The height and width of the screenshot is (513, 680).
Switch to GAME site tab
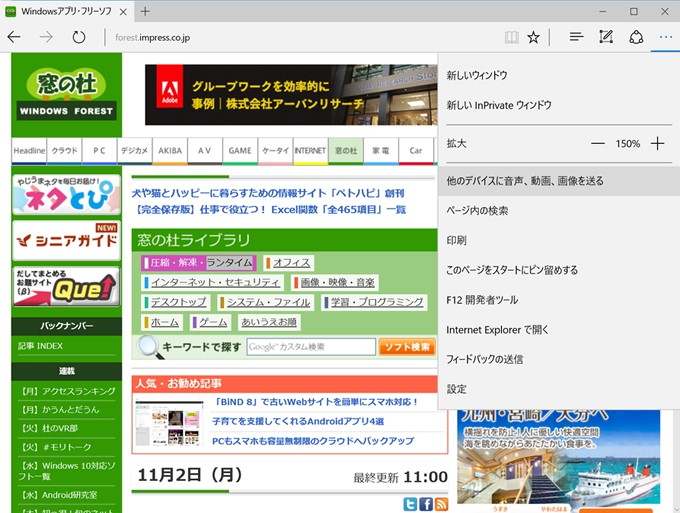240,151
